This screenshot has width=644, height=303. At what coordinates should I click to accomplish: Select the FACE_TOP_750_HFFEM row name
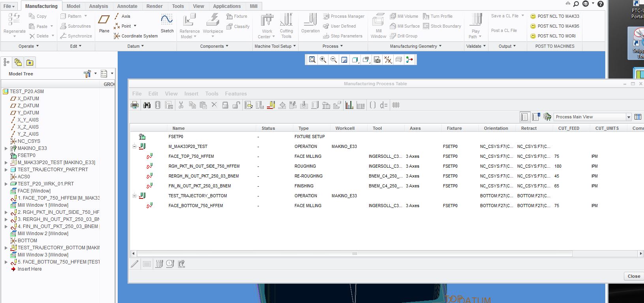point(191,156)
